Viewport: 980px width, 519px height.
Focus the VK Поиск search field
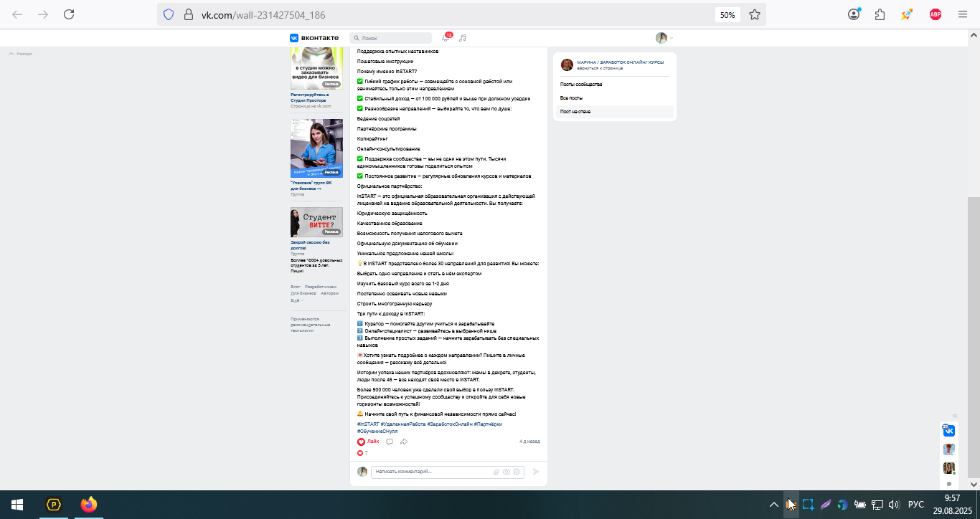click(391, 38)
